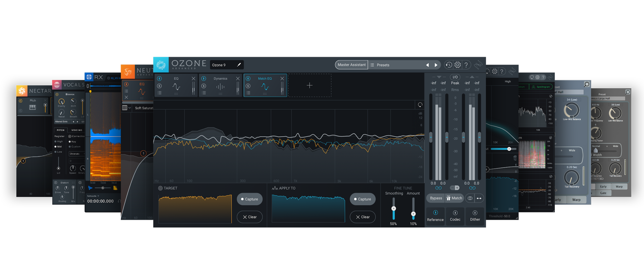Click the magnifier icon in the gray reverb window
Viewport: 644px width, 277px height.
627,92
